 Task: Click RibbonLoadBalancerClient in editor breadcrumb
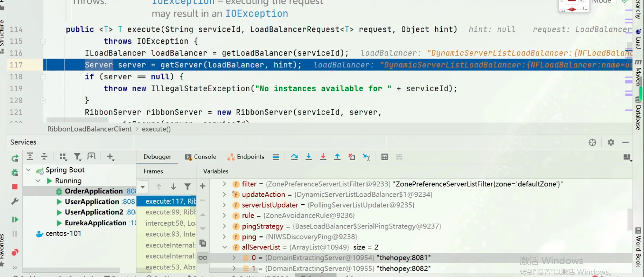[x=90, y=129]
